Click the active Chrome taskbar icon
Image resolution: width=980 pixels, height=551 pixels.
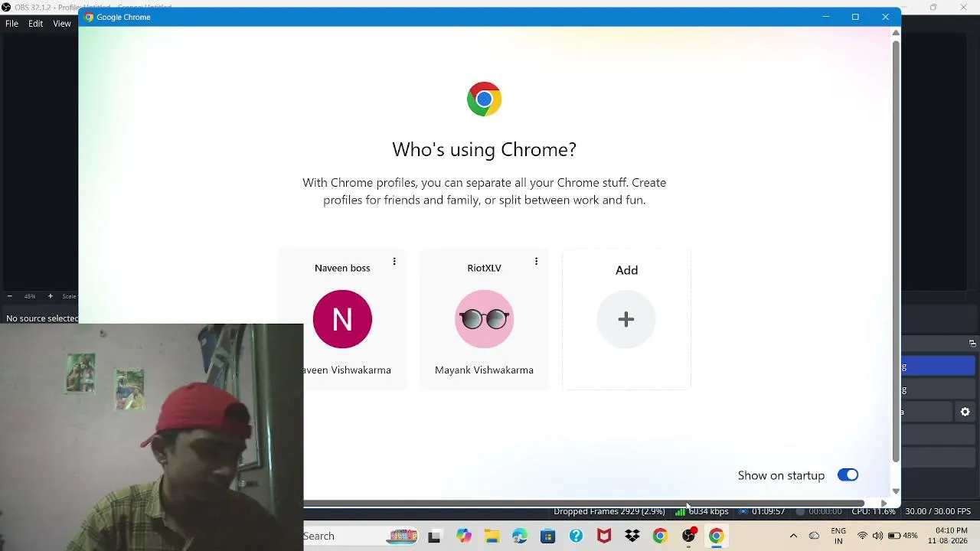coord(716,536)
